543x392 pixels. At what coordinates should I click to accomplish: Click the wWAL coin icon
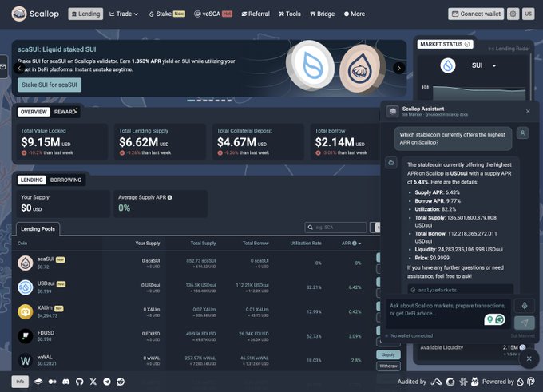(26, 361)
